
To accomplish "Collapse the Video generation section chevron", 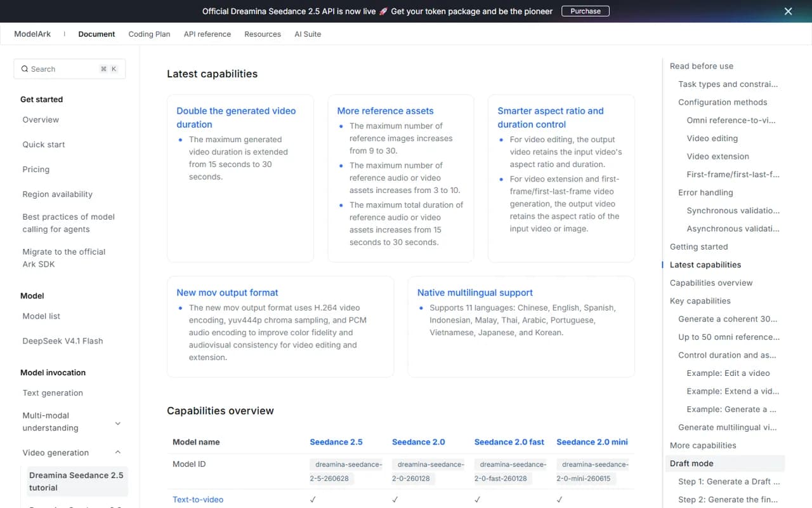I will tap(118, 452).
